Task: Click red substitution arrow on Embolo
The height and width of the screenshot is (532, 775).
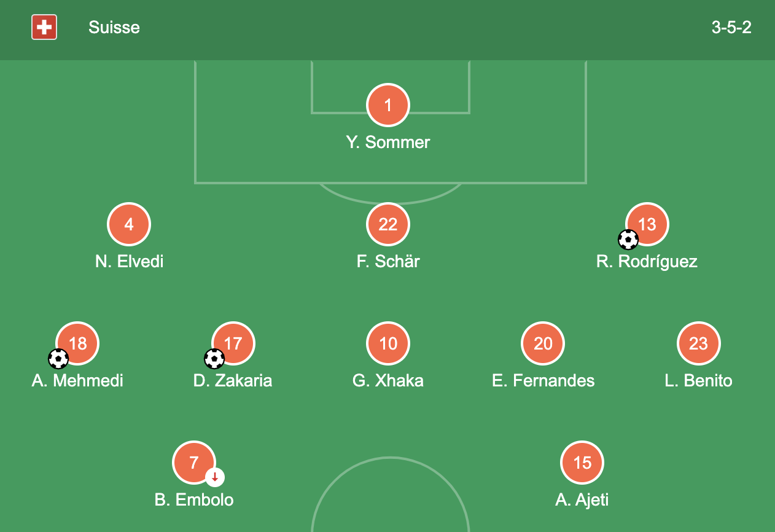Action: tap(215, 477)
